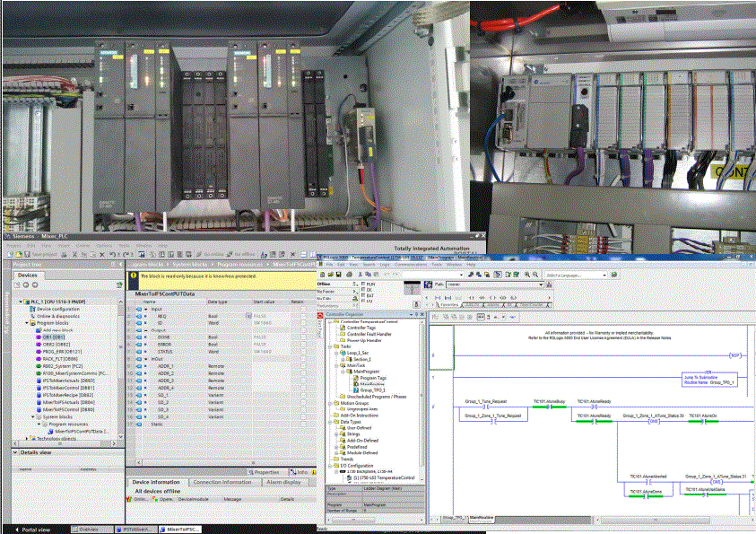Toggle the Retain checkbox for REQ row
The height and width of the screenshot is (534, 756).
click(304, 316)
